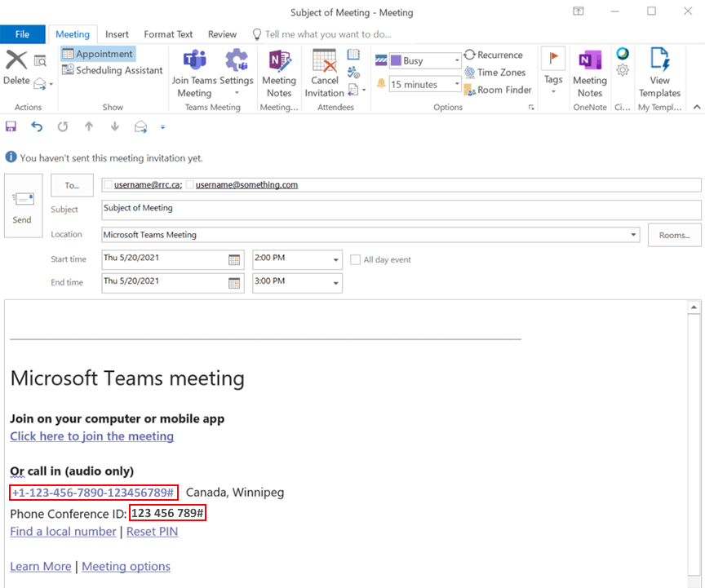Expand Response Options dropdown arrow
705x588 pixels.
pos(364,90)
